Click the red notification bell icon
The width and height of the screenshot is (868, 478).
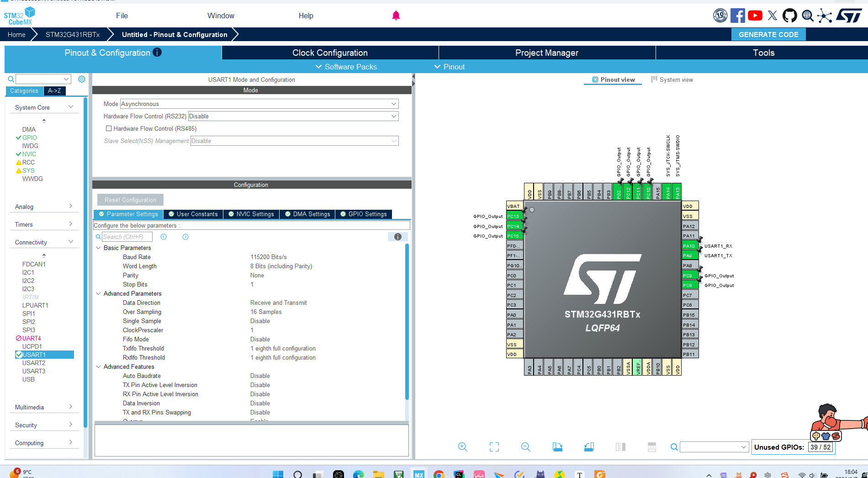(x=396, y=16)
